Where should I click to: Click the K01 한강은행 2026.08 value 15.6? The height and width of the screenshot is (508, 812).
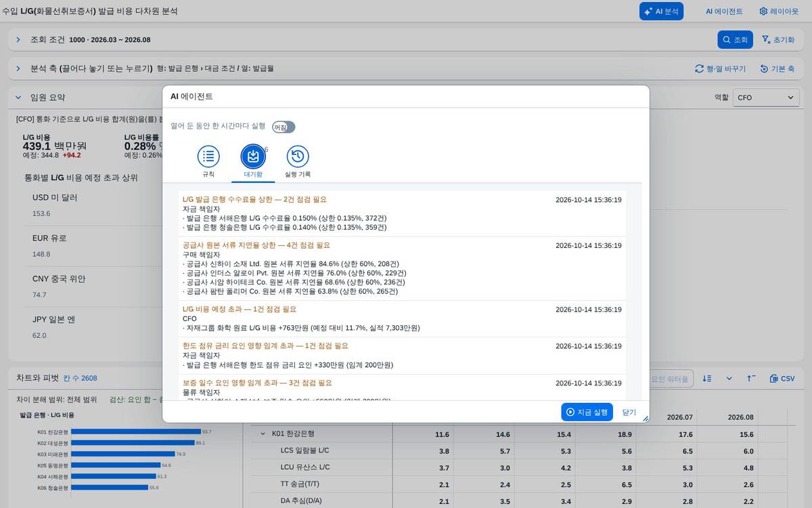(746, 434)
